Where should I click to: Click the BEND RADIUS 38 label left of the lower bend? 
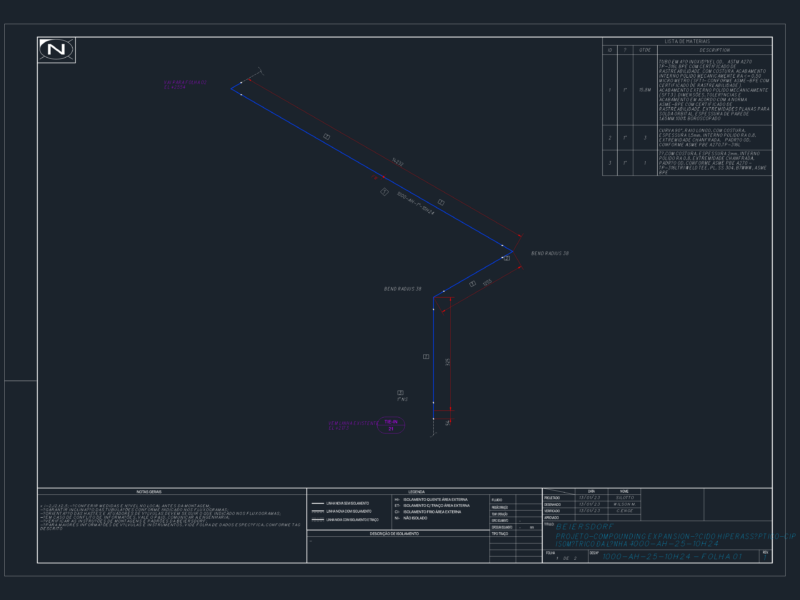click(x=403, y=289)
